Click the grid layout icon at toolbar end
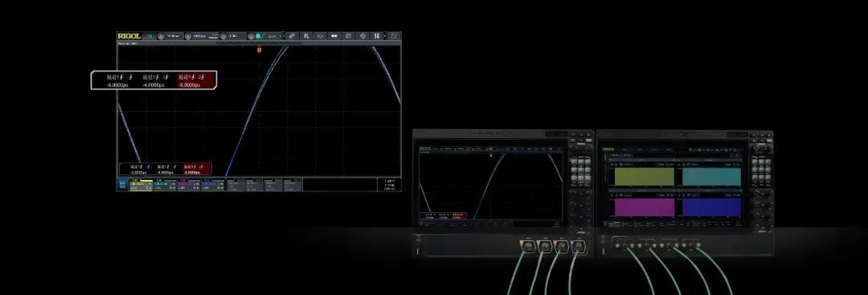868x295 pixels. pyautogui.click(x=394, y=36)
